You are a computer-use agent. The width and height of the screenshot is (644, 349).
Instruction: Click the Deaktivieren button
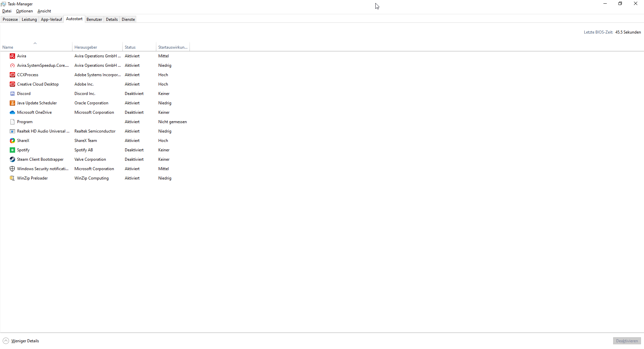coord(627,341)
